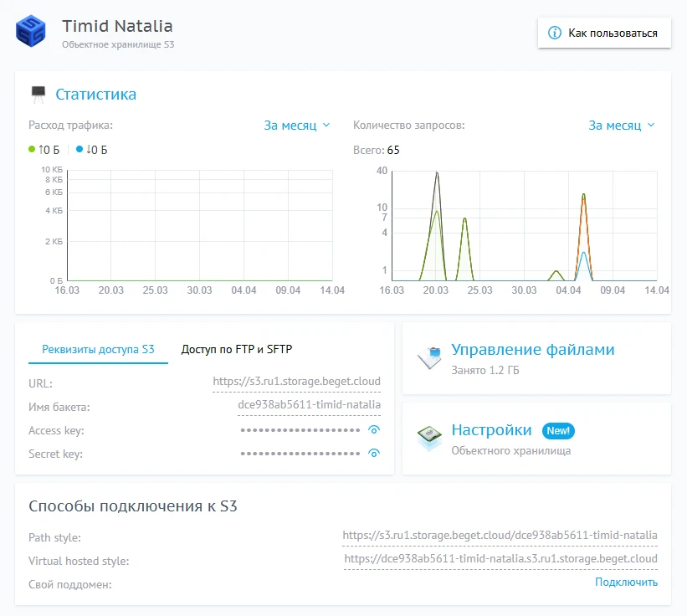The width and height of the screenshot is (687, 616).
Task: Click the Статистика presentation board icon
Action: click(38, 95)
